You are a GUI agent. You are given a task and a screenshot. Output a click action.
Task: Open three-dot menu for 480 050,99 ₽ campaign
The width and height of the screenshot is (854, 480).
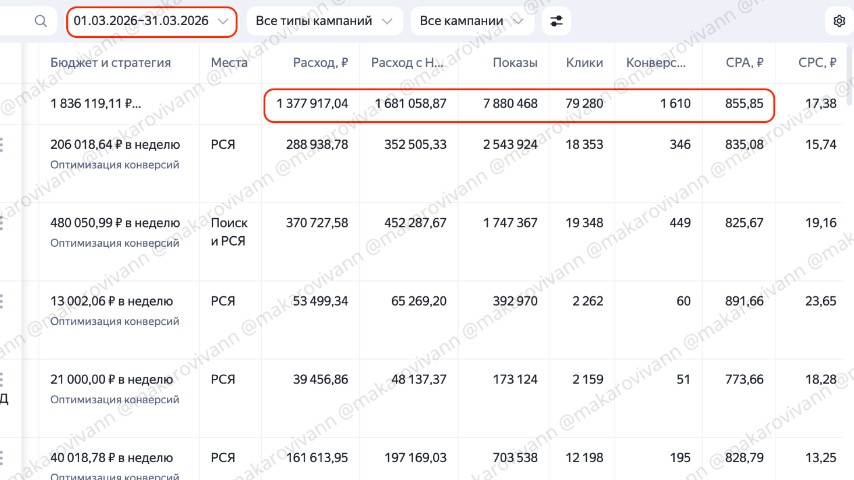coord(2,223)
